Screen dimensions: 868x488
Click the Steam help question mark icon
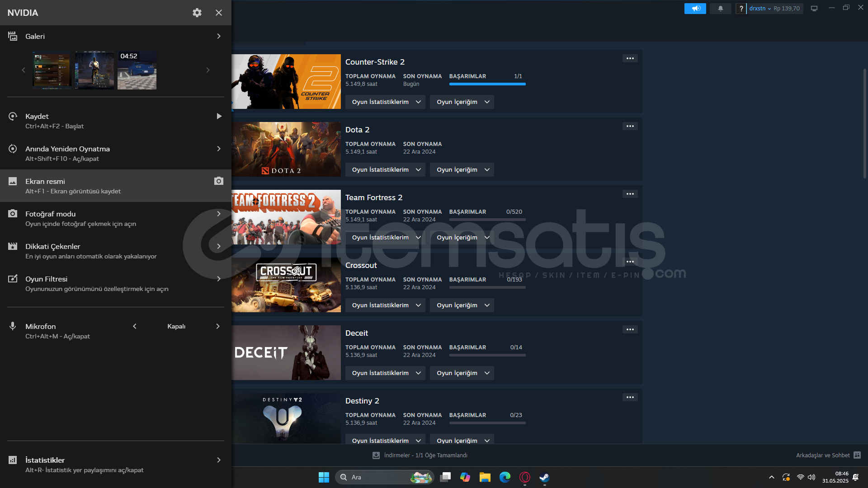(741, 9)
